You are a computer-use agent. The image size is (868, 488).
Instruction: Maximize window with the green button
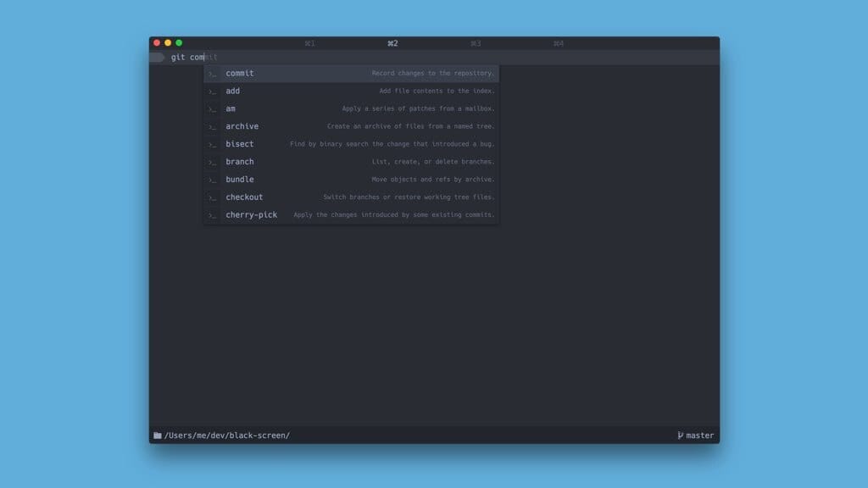tap(179, 42)
